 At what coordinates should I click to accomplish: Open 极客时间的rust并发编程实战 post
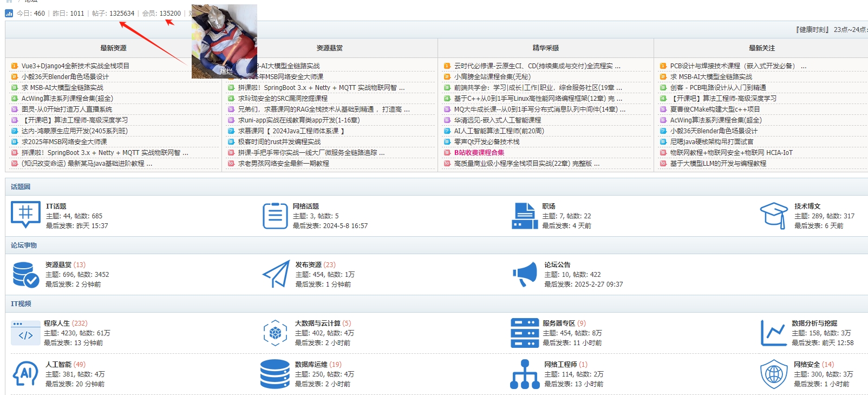[x=279, y=141]
